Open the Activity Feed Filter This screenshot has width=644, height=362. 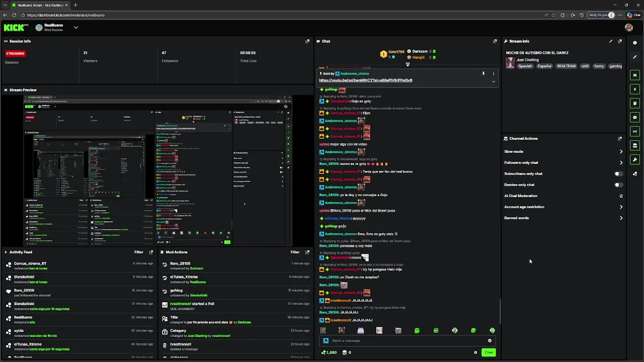pyautogui.click(x=139, y=252)
